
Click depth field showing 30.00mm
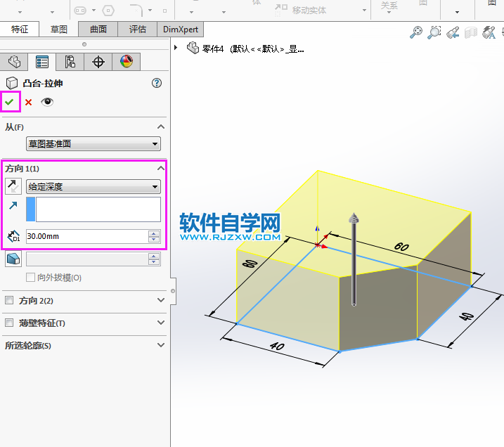pyautogui.click(x=87, y=236)
